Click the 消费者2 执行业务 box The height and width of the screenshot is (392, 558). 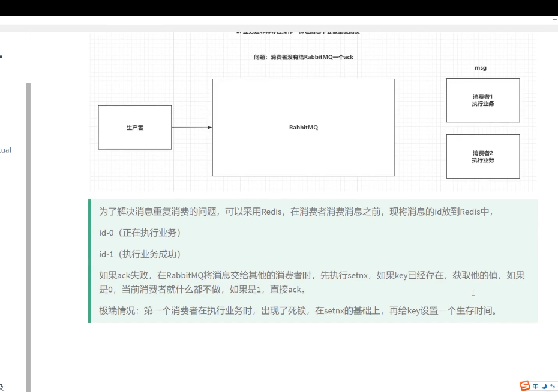483,156
